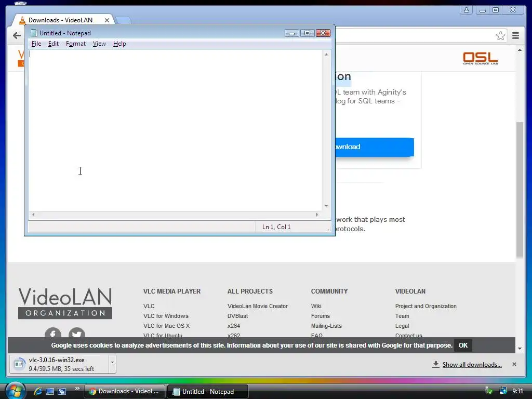
Task: Click the blue Download button on the webpage
Action: click(x=375, y=147)
